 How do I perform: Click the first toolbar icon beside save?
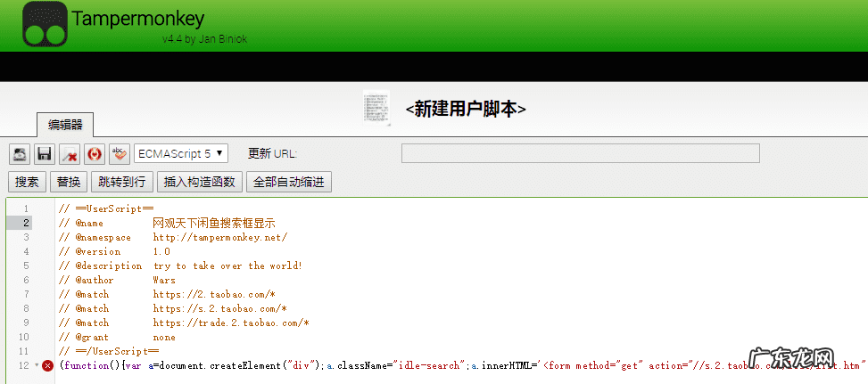(x=20, y=153)
